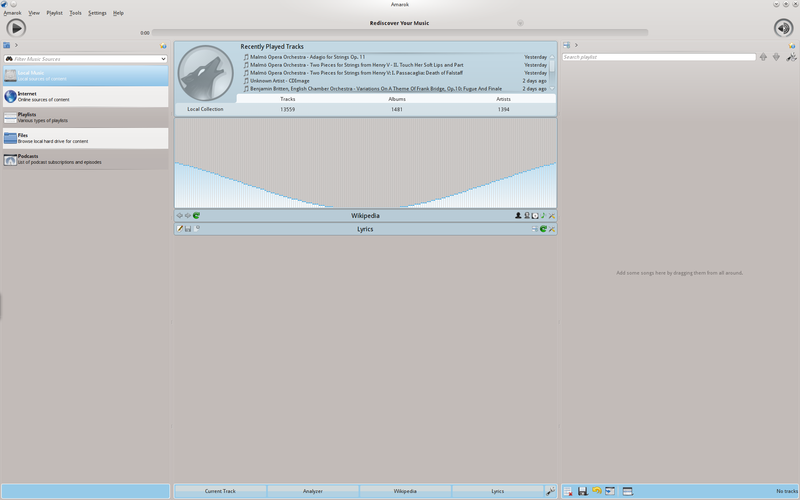Open the Internet online sources category
Screen dimensions: 800x500
click(x=86, y=96)
